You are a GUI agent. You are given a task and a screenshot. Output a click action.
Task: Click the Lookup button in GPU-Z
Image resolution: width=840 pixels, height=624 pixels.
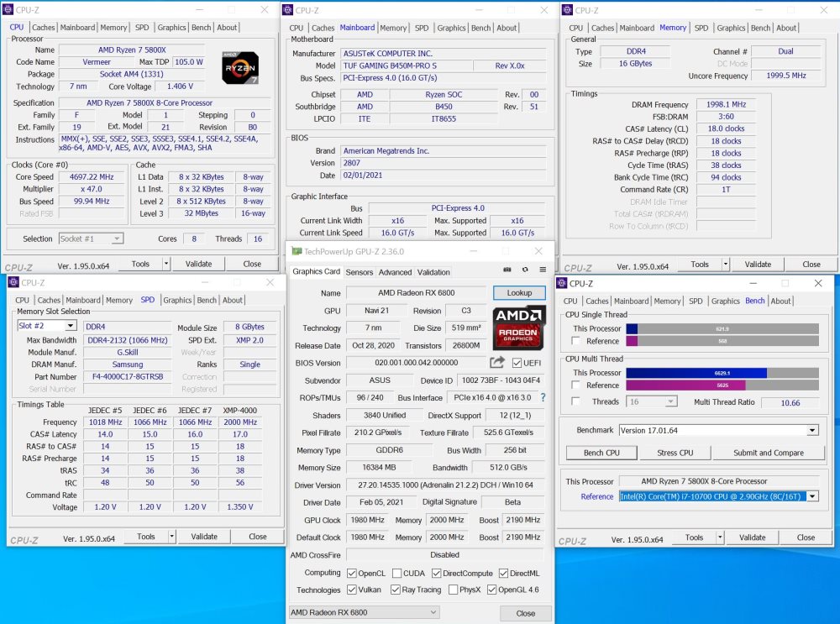tap(519, 293)
